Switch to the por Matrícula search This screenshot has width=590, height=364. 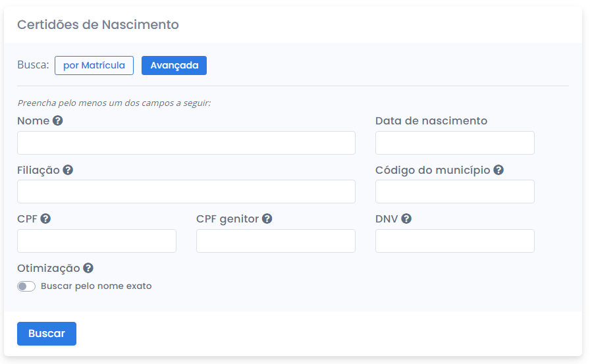pyautogui.click(x=94, y=66)
